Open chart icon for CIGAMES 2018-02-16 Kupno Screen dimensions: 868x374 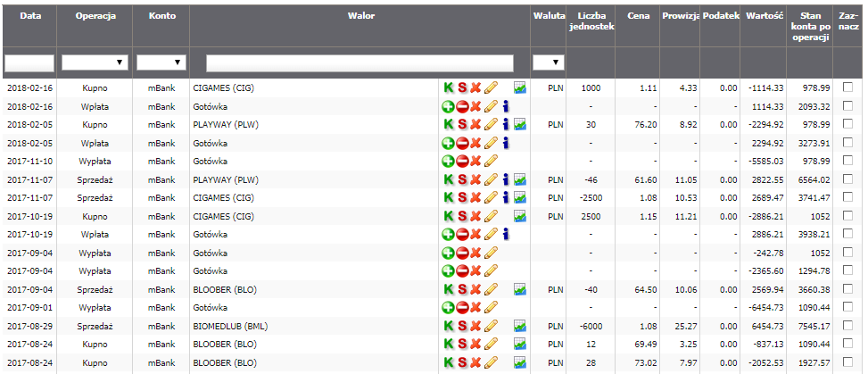pyautogui.click(x=520, y=87)
